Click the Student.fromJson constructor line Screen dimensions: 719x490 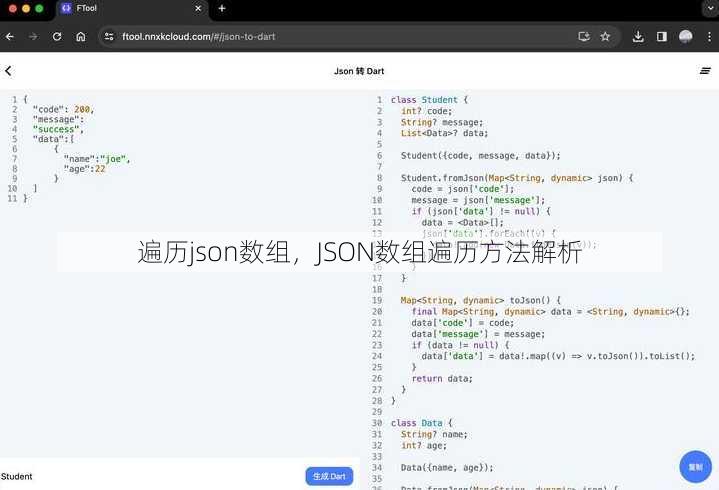[x=517, y=178]
